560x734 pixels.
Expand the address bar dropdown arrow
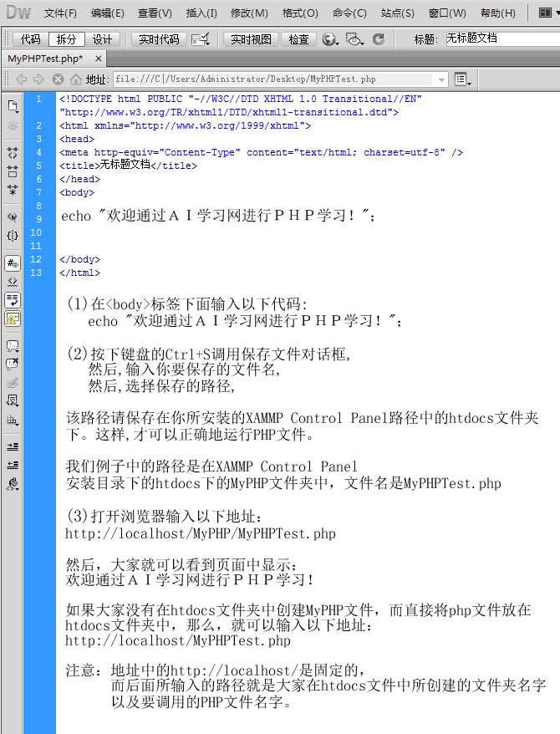pos(441,79)
